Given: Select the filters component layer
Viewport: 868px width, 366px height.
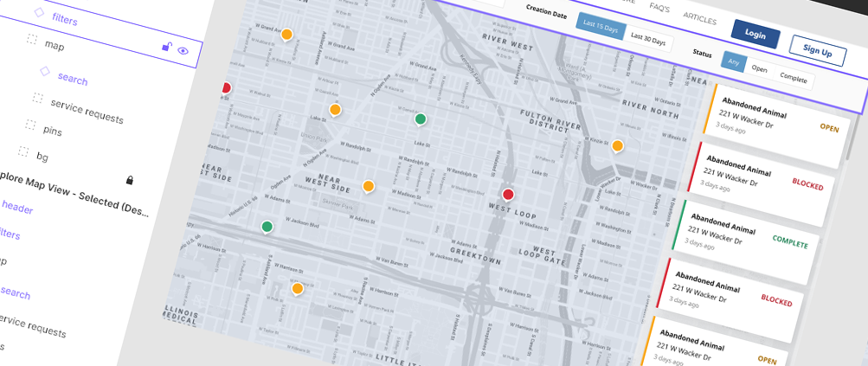Looking at the screenshot, I should [64, 21].
